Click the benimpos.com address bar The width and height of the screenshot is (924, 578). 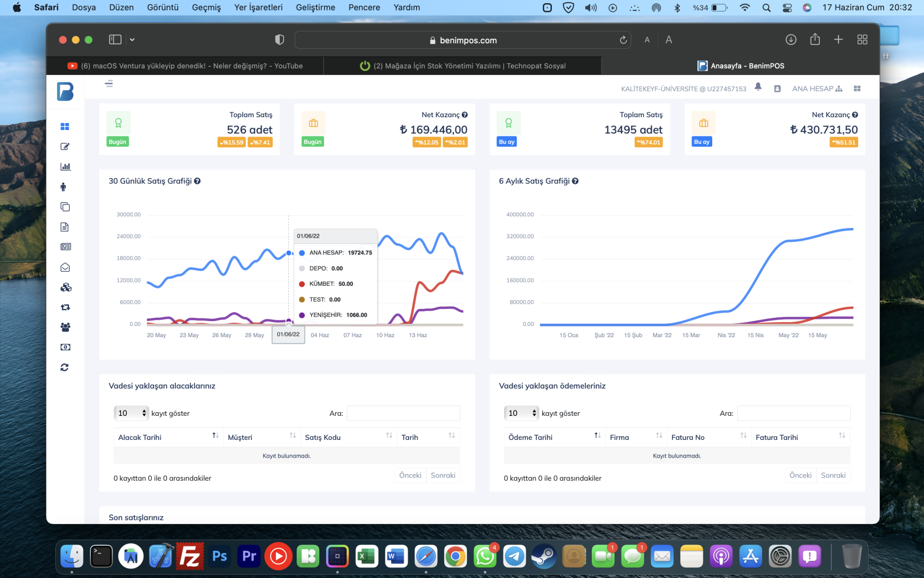point(463,40)
